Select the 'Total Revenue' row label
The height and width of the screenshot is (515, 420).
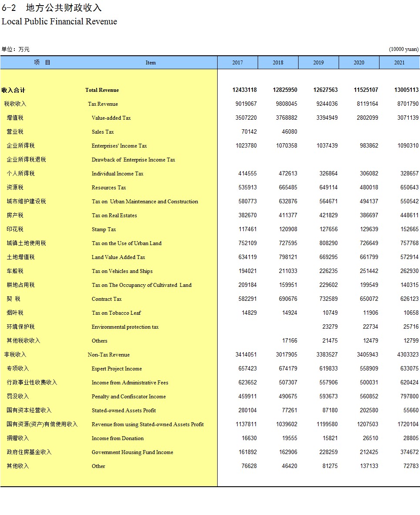[102, 90]
